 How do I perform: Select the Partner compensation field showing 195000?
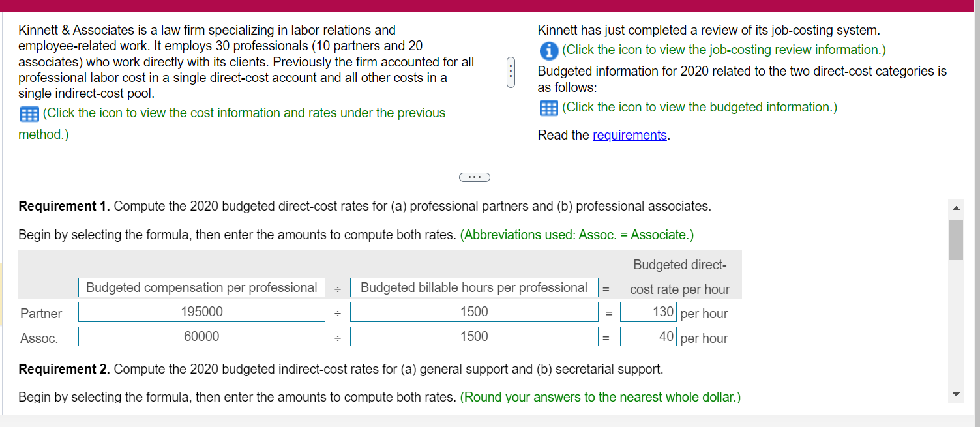click(201, 312)
